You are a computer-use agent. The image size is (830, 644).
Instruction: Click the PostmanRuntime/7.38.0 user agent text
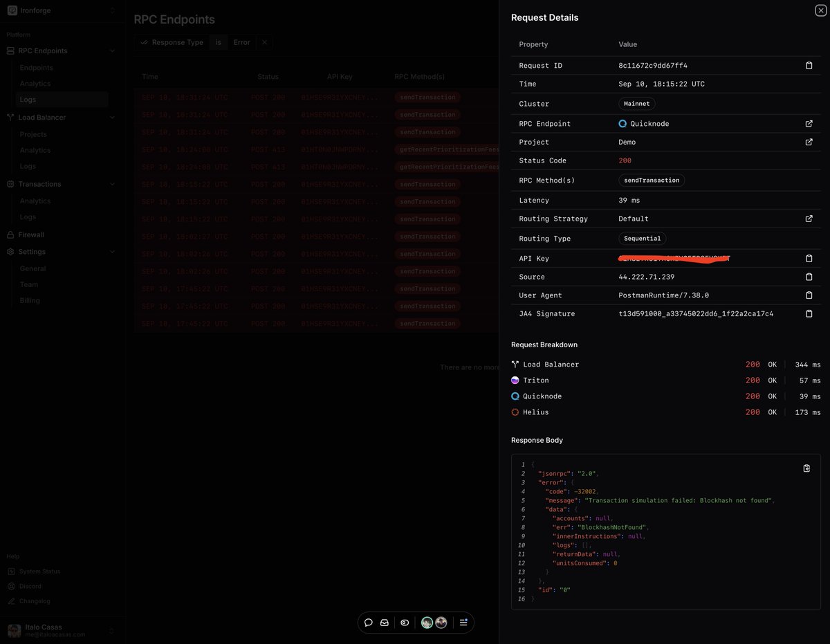[663, 295]
